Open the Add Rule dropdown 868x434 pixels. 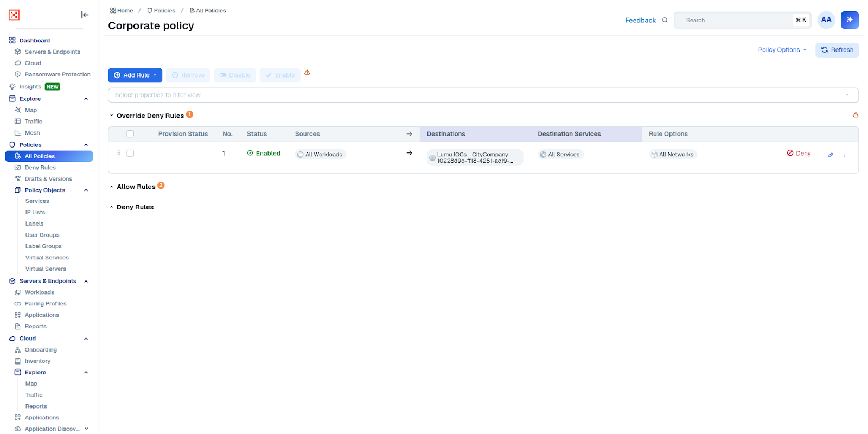tap(135, 75)
